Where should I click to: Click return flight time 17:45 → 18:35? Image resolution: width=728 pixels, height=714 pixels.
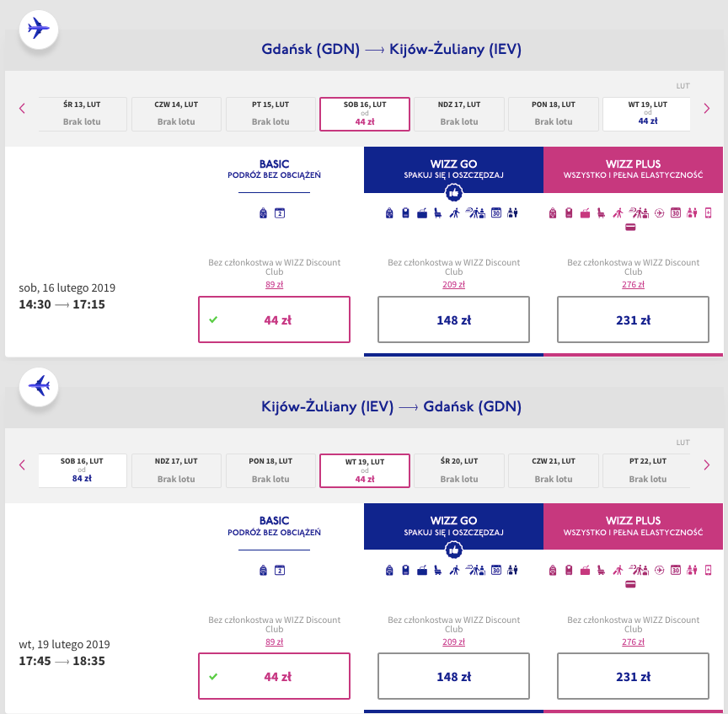click(x=62, y=661)
